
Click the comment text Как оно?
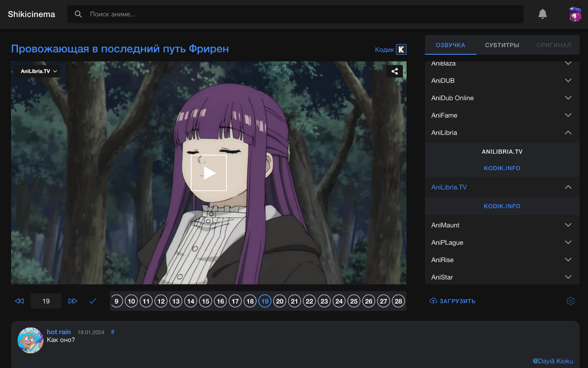tap(61, 340)
